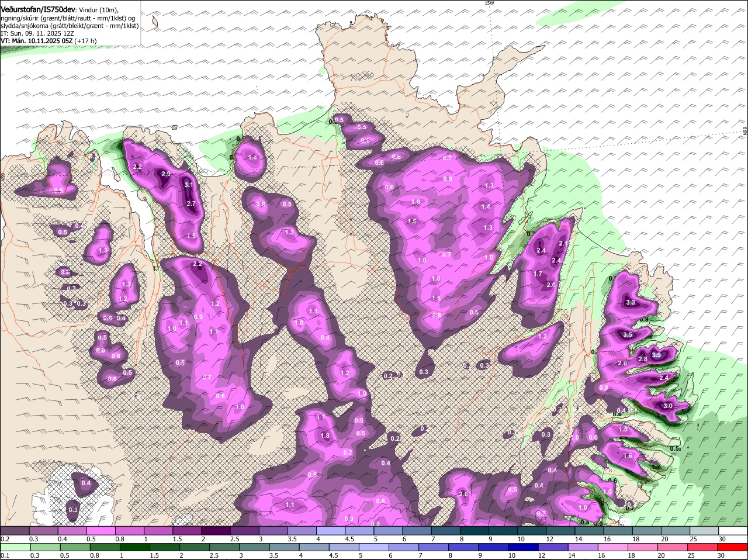Click the rigning/skúrir legend description line
748x560 pixels.
click(x=69, y=18)
